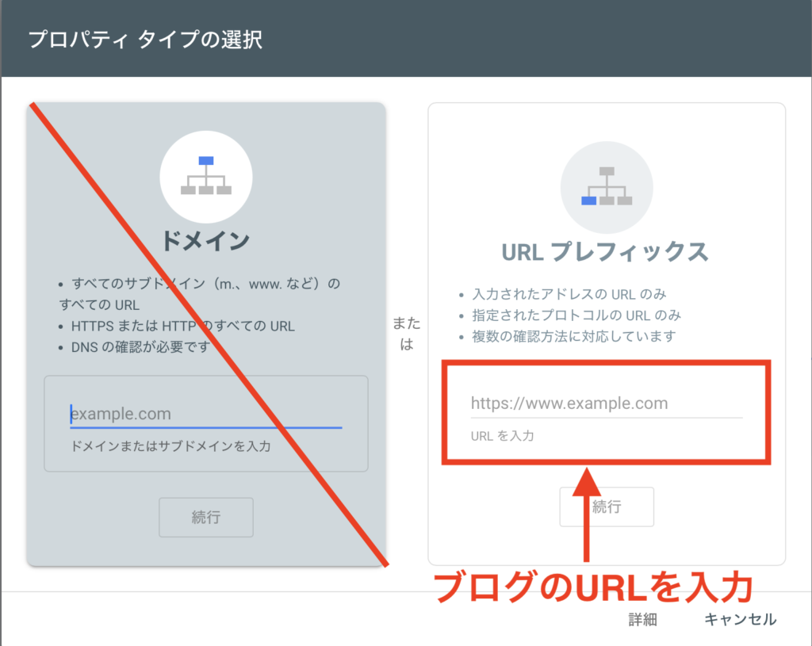Select the ドメイン card heading

point(206,241)
